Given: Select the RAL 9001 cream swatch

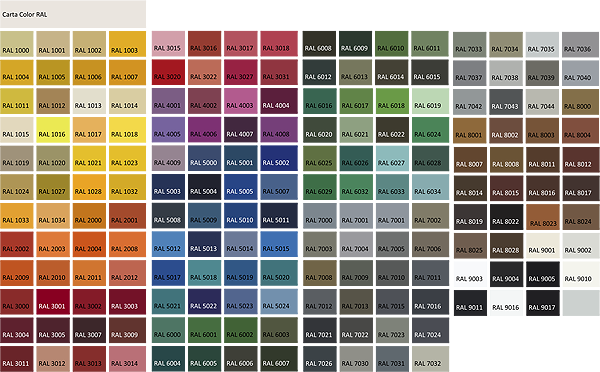Looking at the screenshot, I should [x=542, y=246].
